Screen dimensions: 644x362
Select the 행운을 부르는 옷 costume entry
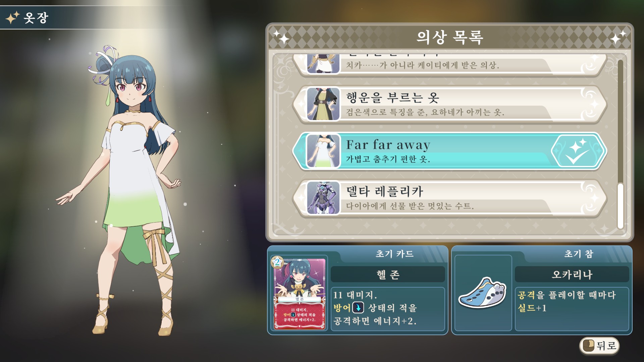pos(450,105)
